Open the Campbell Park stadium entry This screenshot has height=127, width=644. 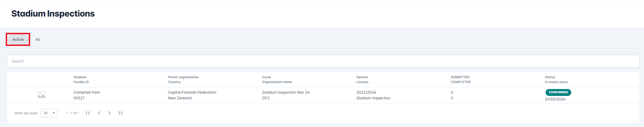[86, 92]
